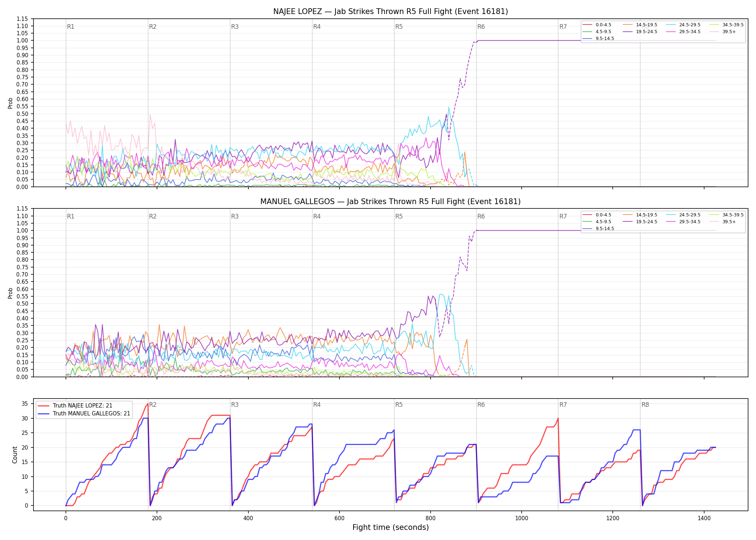Click R4 round marker in MANUEL GALLEGOS chart
This screenshot has width=756, height=540.
[317, 216]
